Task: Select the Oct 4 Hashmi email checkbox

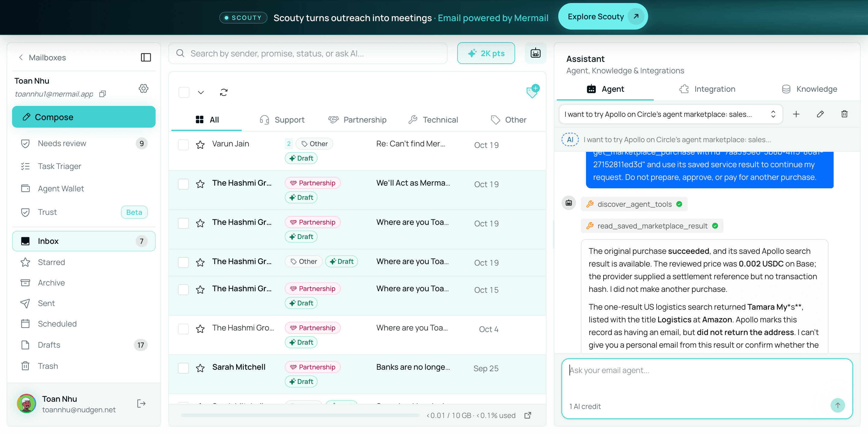Action: [183, 329]
